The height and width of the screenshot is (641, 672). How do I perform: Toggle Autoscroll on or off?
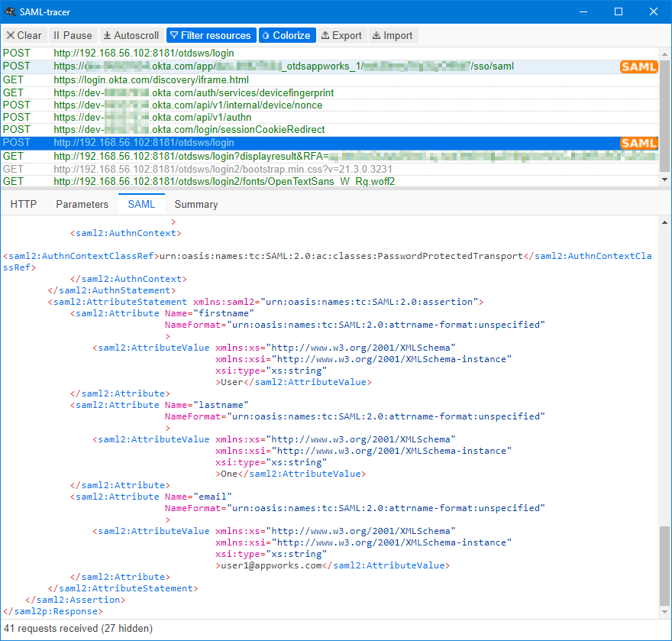[x=131, y=35]
